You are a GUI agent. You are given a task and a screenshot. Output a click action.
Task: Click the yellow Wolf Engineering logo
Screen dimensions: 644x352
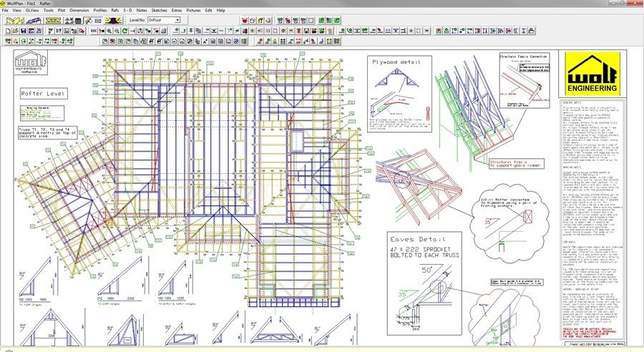pyautogui.click(x=592, y=74)
